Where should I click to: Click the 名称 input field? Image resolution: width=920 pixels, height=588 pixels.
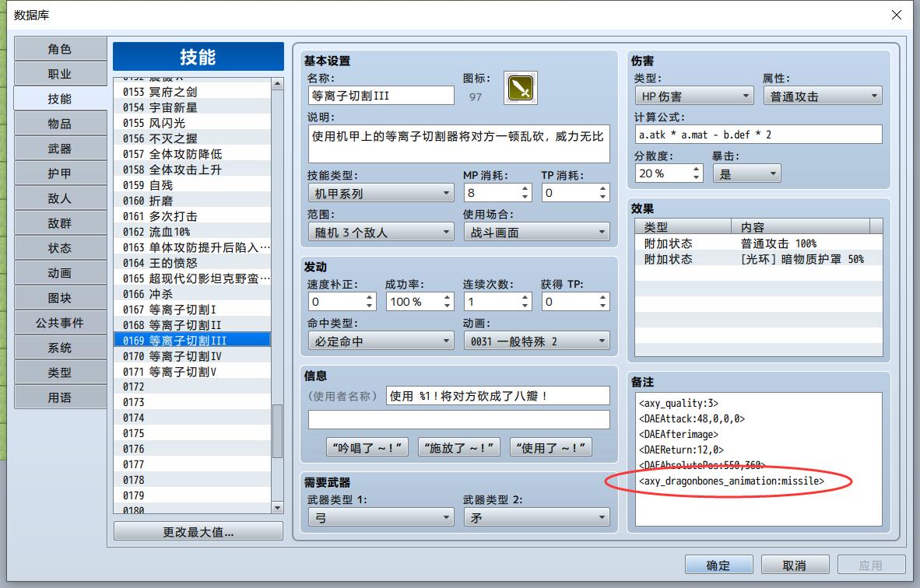pos(381,96)
